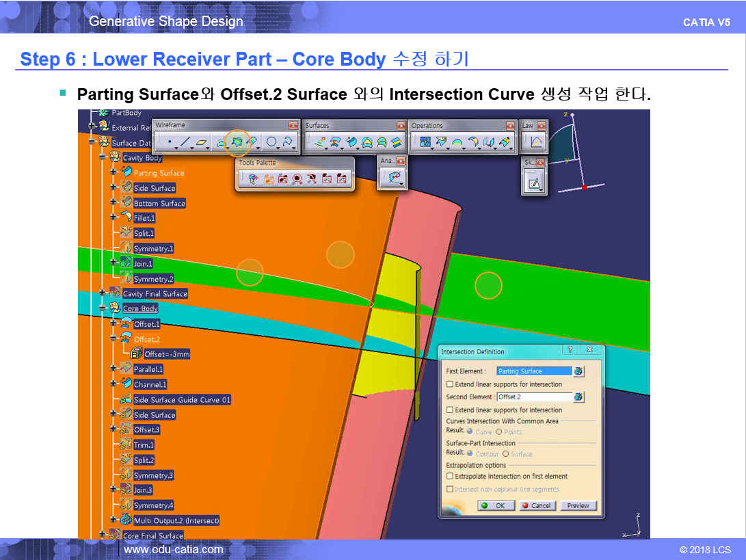Image resolution: width=746 pixels, height=560 pixels.
Task: Click the Extrude icon in Surfaces toolbar
Action: click(x=319, y=142)
